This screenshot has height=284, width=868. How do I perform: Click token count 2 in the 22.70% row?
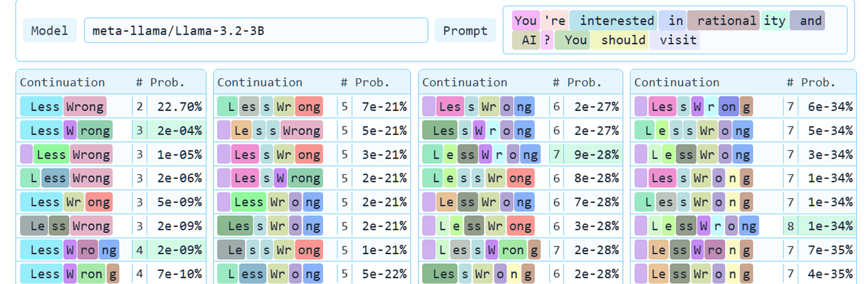point(139,107)
